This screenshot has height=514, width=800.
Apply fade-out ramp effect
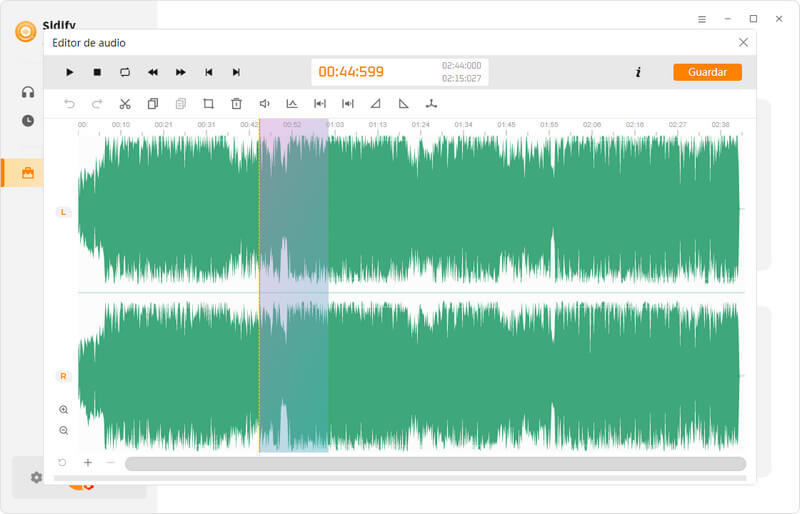[x=404, y=104]
